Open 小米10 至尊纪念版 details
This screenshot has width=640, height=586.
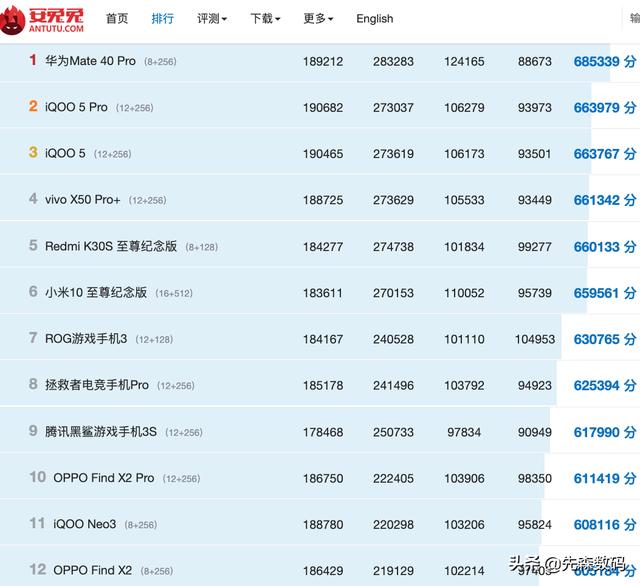tap(95, 293)
